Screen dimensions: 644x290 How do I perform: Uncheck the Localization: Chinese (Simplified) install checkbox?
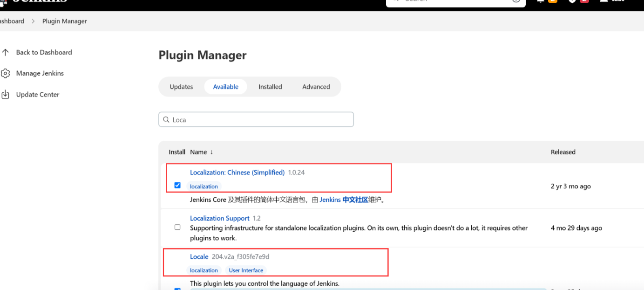point(177,185)
